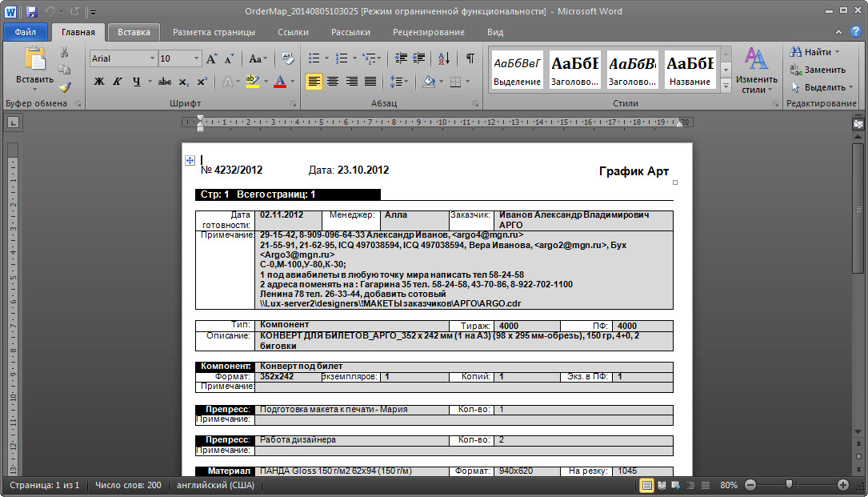Toggle Bold (Ж) formatting
This screenshot has width=868, height=497.
pyautogui.click(x=99, y=82)
